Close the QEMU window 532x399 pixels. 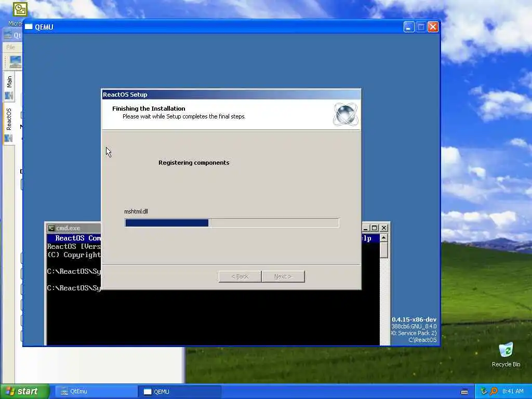(433, 27)
